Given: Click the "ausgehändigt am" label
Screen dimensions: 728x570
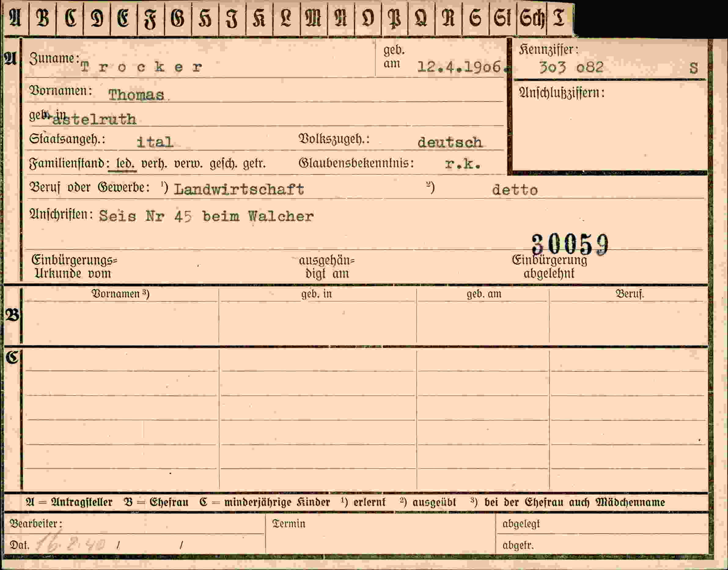Looking at the screenshot, I should tap(327, 267).
